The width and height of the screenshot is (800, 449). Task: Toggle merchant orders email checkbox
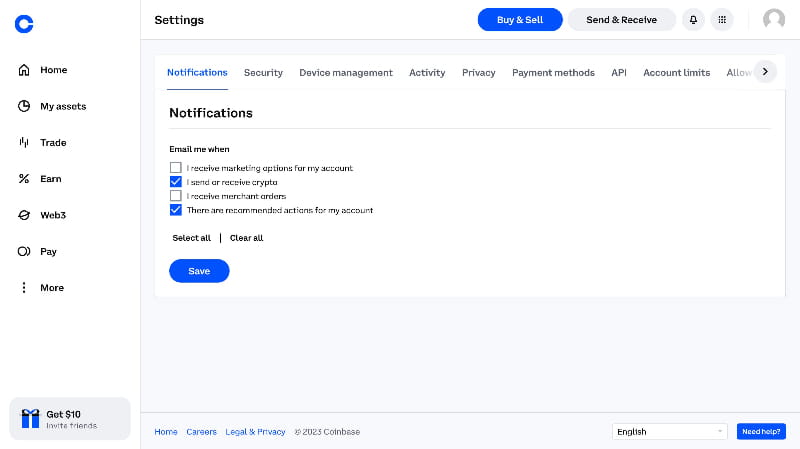click(x=176, y=196)
